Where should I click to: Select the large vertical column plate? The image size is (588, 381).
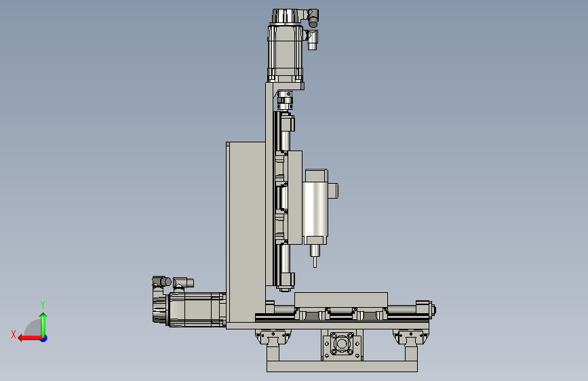tap(246, 232)
